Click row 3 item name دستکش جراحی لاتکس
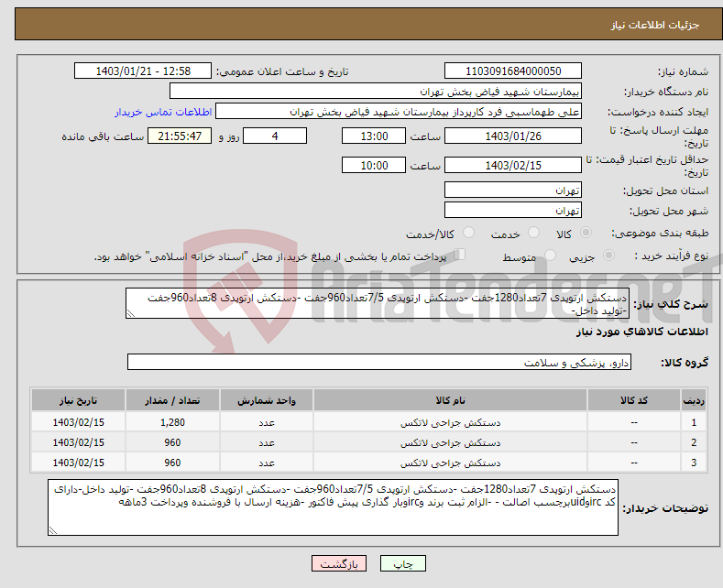Image resolution: width=723 pixels, height=588 pixels. point(450,463)
